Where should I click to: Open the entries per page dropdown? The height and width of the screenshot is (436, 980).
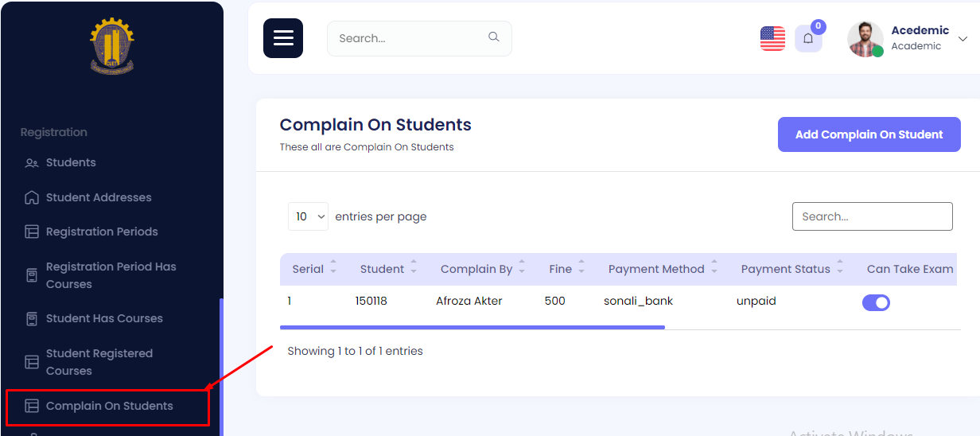coord(308,216)
